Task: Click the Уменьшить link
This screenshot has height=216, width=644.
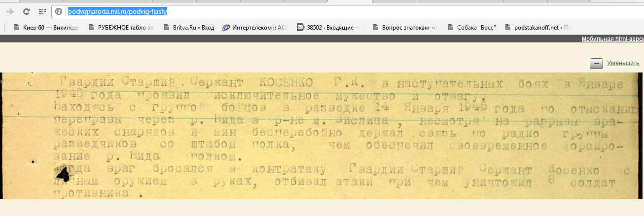Action: coord(623,63)
